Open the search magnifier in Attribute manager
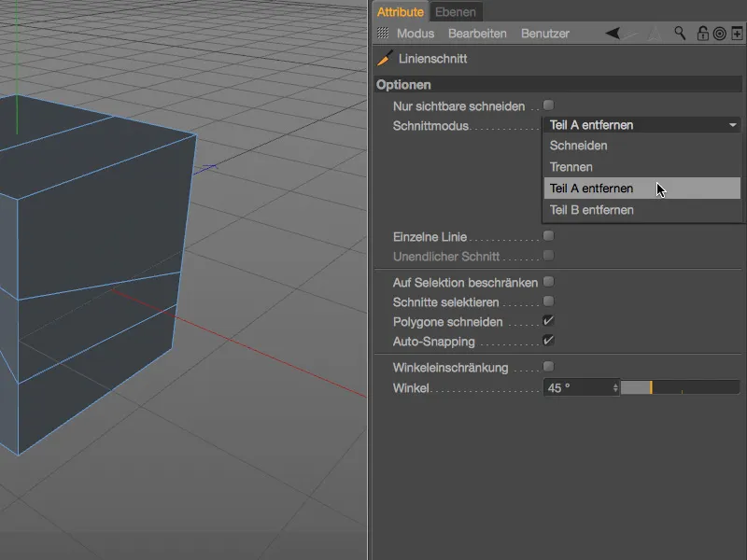 680,34
